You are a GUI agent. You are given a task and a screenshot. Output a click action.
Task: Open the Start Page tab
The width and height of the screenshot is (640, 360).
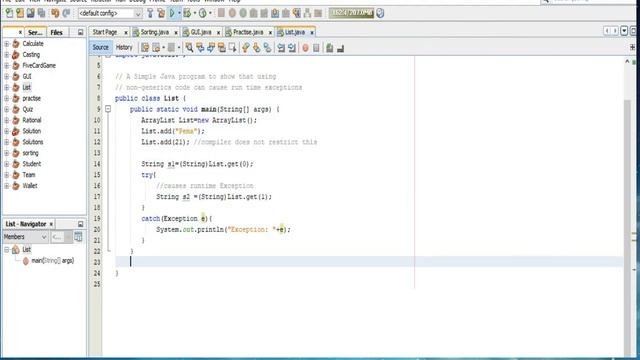(105, 32)
